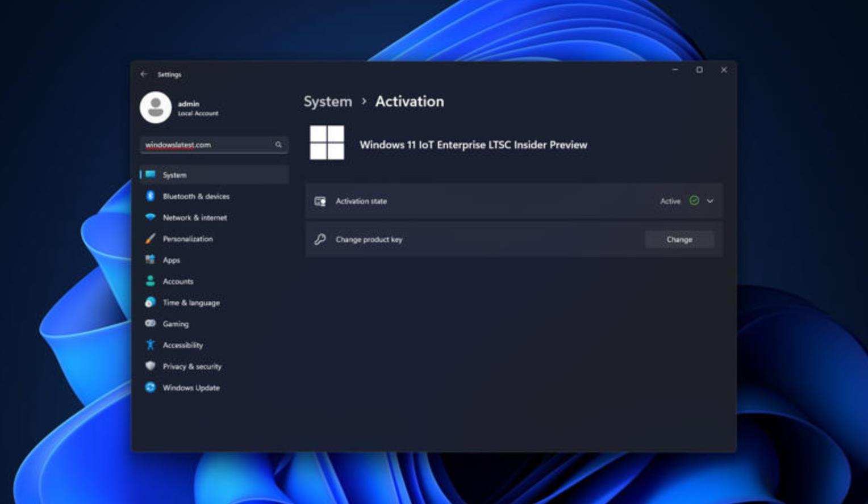This screenshot has height=504, width=868.
Task: Click the search magnifier icon
Action: coord(278,145)
